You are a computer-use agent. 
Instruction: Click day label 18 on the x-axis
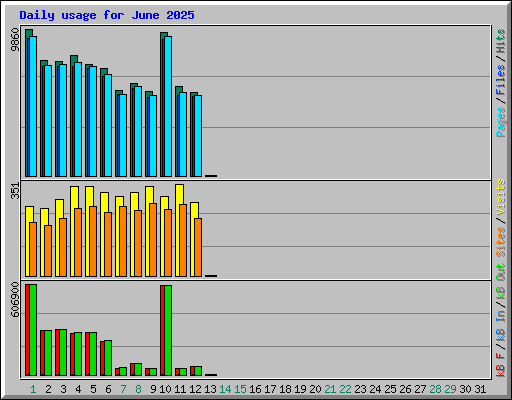point(285,389)
